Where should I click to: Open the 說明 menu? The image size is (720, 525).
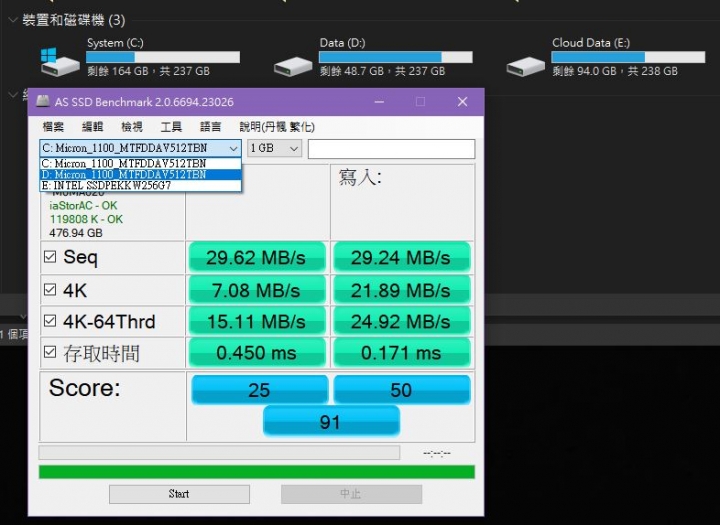(x=277, y=127)
